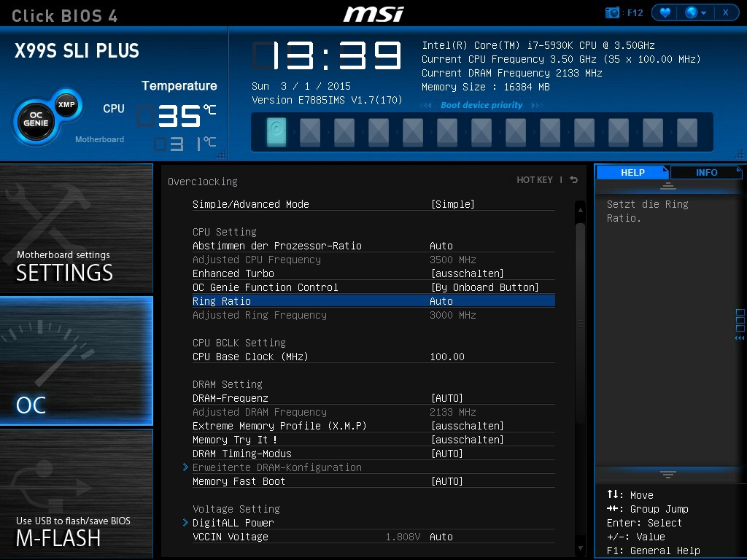Image resolution: width=747 pixels, height=560 pixels.
Task: Go back using the return arrow icon
Action: click(574, 179)
